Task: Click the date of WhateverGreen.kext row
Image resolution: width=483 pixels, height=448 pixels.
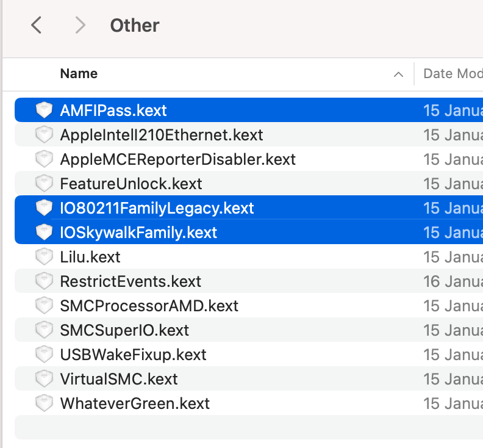Action: click(453, 403)
